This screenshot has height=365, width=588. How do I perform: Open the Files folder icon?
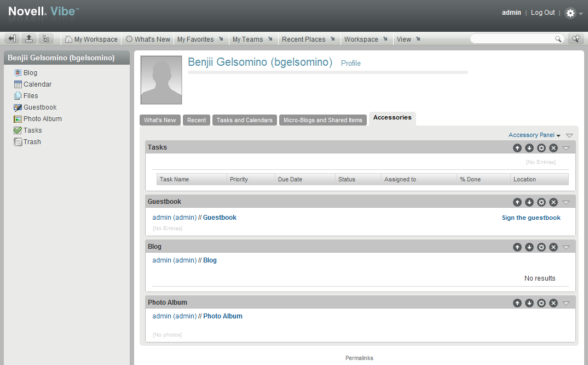coord(19,95)
